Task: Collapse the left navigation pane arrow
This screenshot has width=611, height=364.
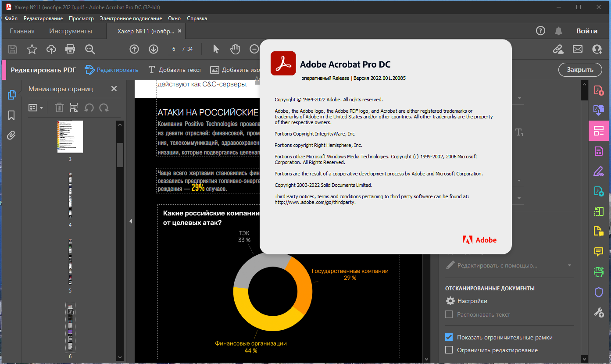Action: 131,221
